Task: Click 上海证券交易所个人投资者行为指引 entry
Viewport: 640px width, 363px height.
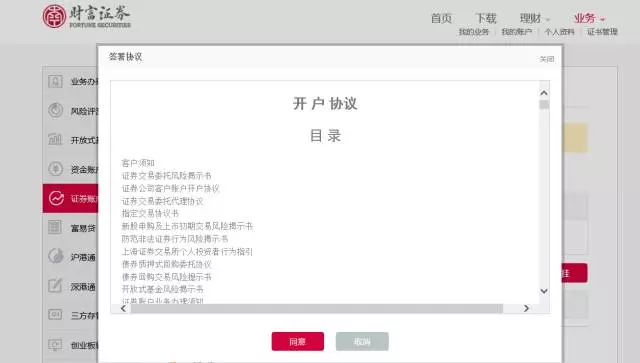Action: click(187, 252)
